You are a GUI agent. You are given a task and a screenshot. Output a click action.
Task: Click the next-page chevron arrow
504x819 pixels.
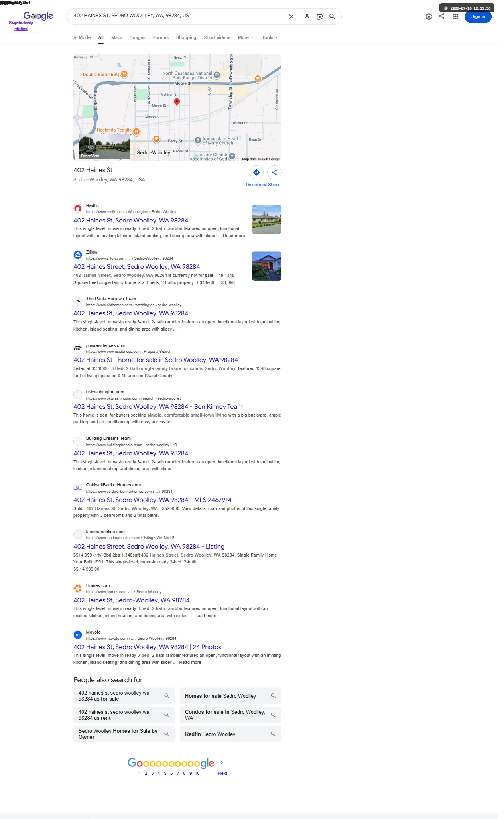[x=222, y=762]
